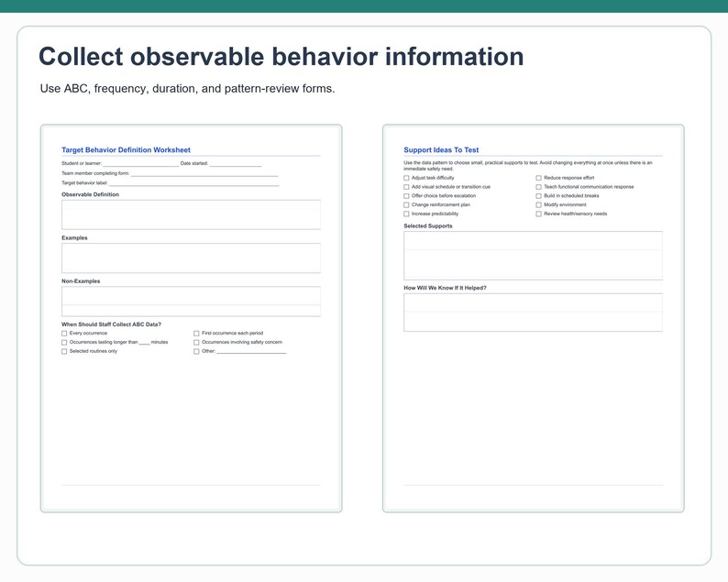Tick Offer choice before escalation box
Viewport: 728px width, 582px height.
click(406, 196)
